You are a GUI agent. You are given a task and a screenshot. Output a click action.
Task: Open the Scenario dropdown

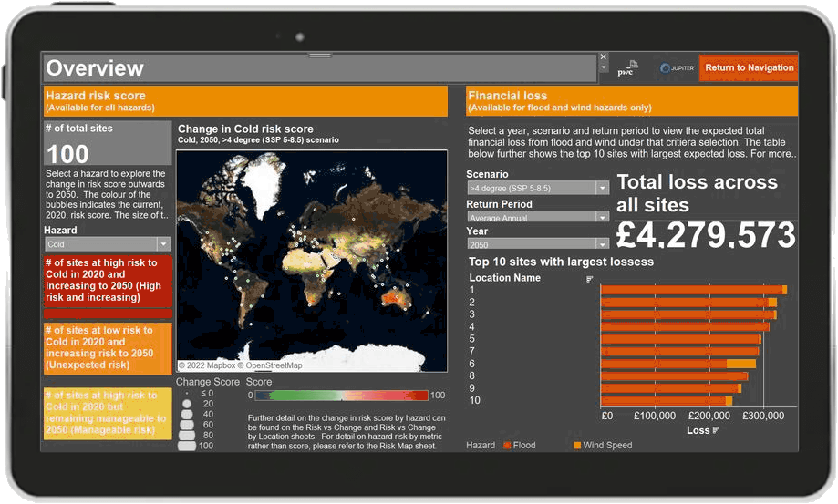pyautogui.click(x=601, y=188)
